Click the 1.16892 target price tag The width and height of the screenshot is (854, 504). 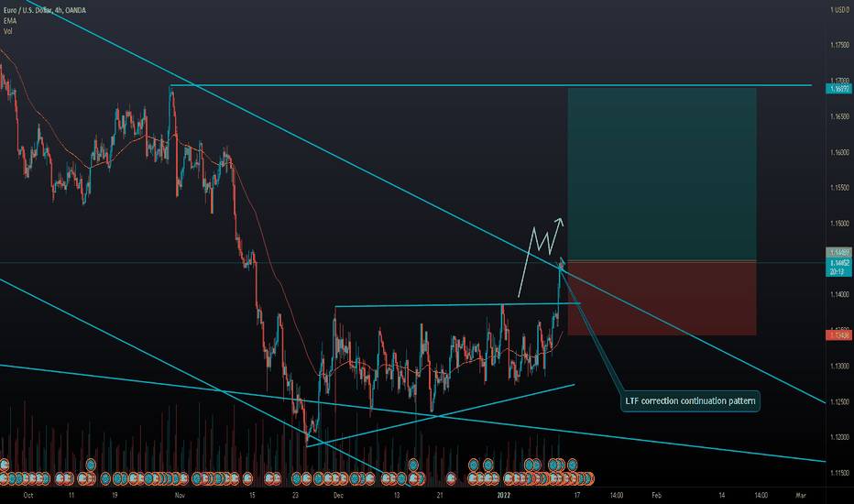tap(838, 88)
